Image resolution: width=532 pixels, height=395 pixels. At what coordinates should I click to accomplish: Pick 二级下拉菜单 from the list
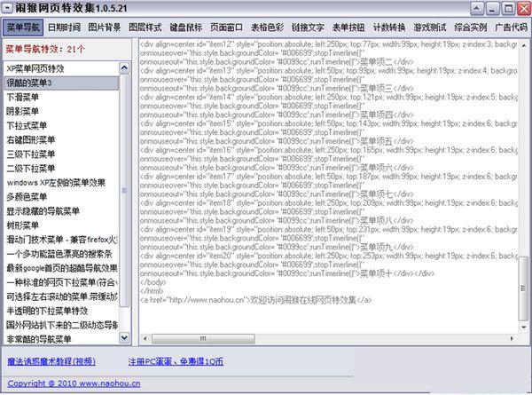click(x=61, y=169)
